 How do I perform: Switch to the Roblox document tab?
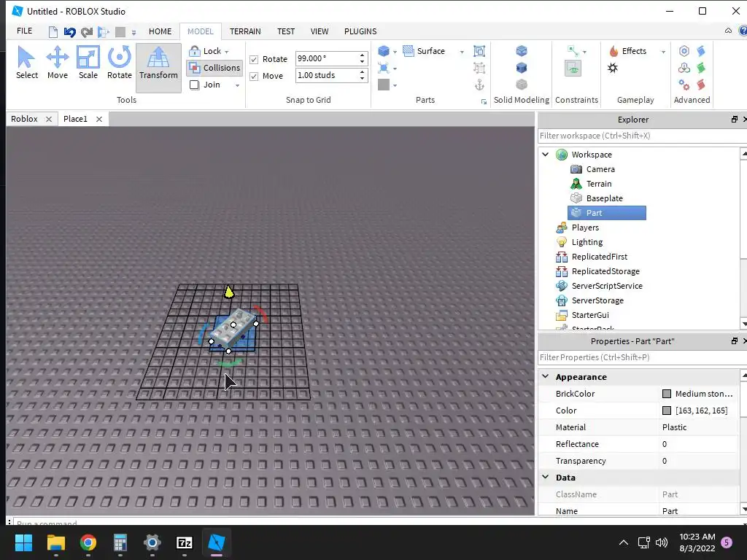coord(24,119)
